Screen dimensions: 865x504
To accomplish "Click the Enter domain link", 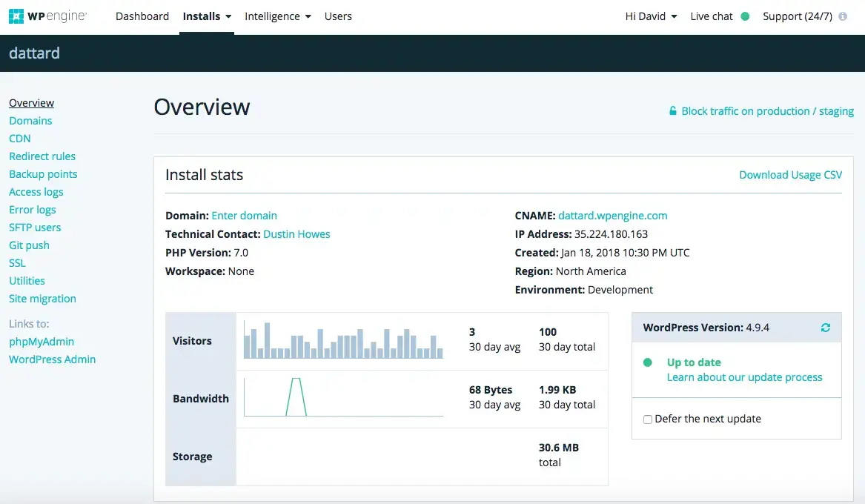I will click(245, 216).
